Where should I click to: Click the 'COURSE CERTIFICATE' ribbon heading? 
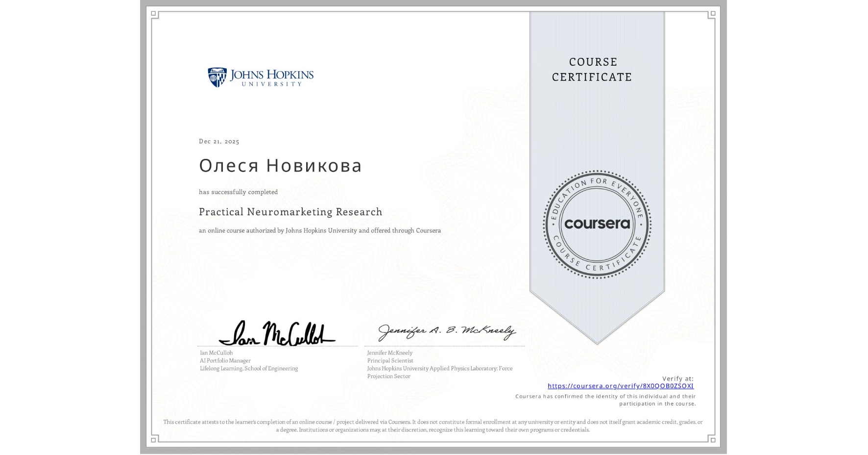pyautogui.click(x=592, y=69)
